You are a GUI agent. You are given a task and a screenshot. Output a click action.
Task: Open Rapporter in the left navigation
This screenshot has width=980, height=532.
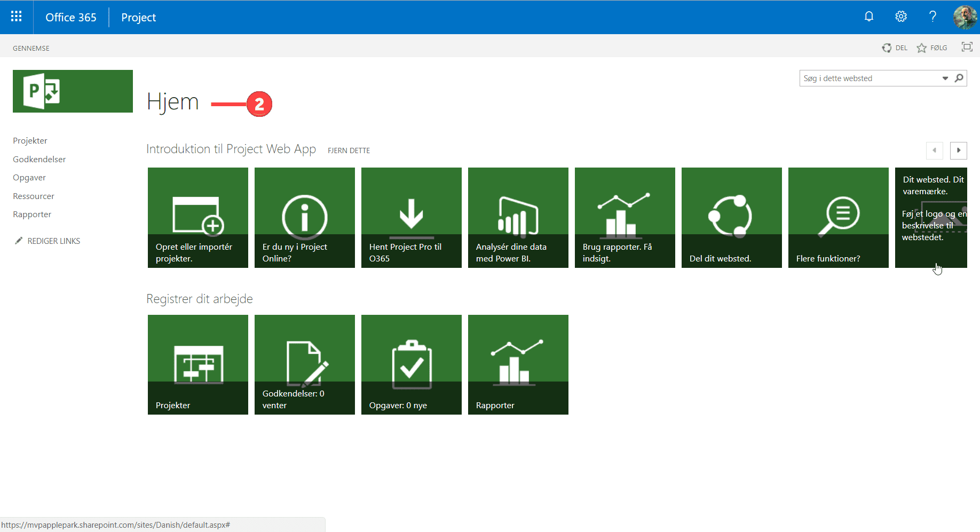click(x=32, y=215)
